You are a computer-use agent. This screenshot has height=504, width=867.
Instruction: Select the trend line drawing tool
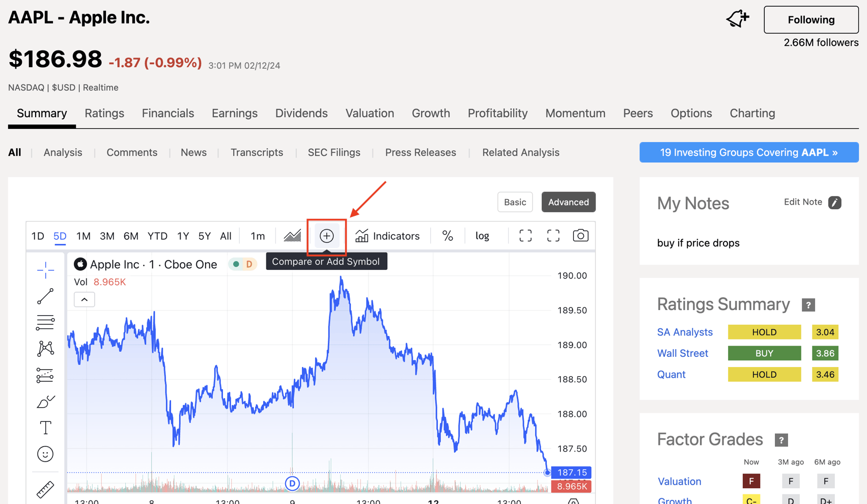[x=45, y=296]
